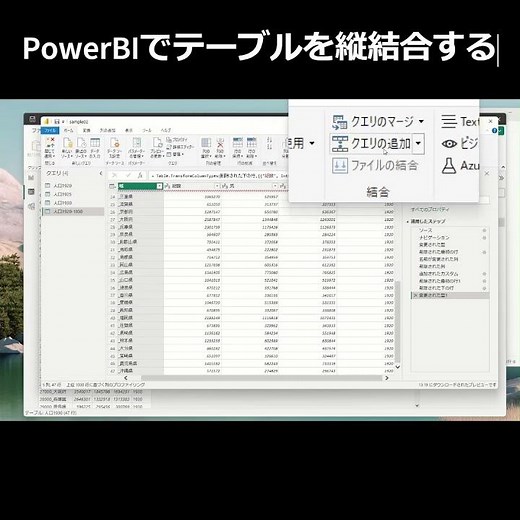
Task: Click the データの入力 table icon
Action: pyautogui.click(x=95, y=143)
